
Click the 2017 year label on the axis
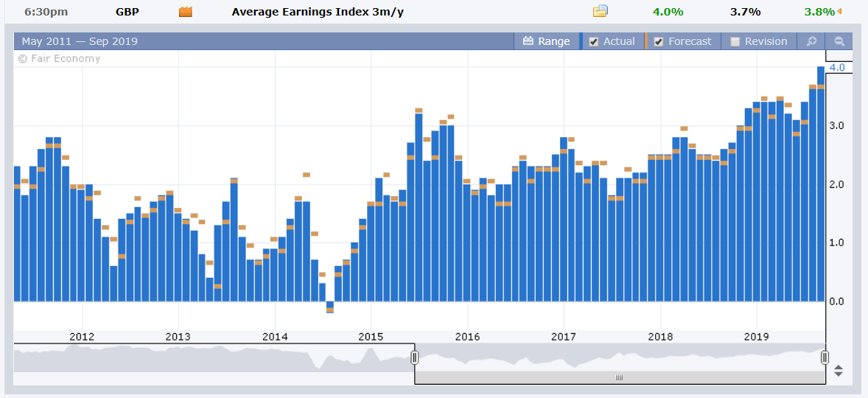[564, 337]
